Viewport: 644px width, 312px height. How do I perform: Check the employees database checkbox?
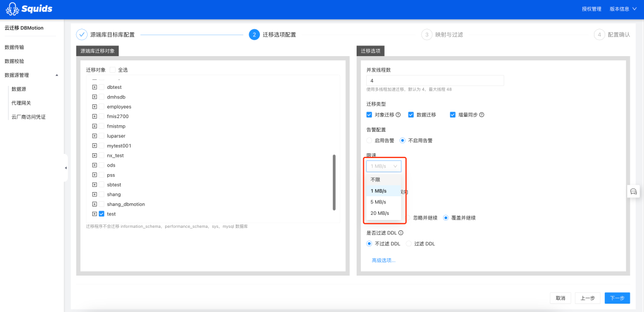(x=101, y=106)
